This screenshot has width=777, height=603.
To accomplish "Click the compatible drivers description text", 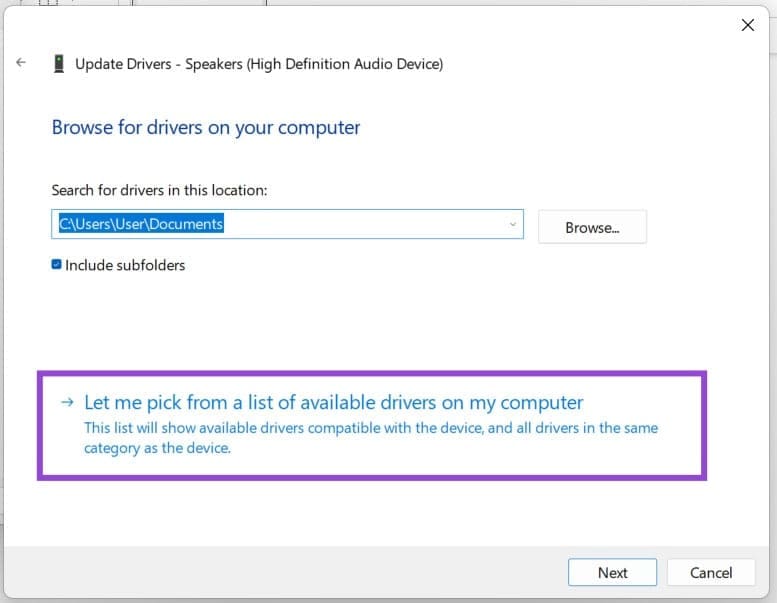I will (370, 438).
